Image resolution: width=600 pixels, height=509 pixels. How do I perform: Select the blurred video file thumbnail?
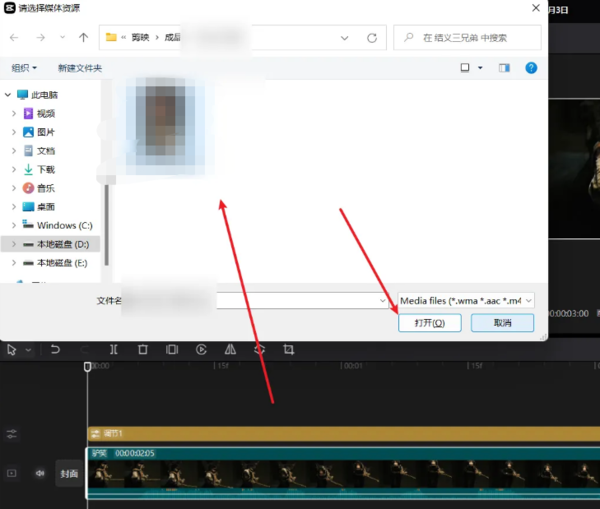point(165,126)
